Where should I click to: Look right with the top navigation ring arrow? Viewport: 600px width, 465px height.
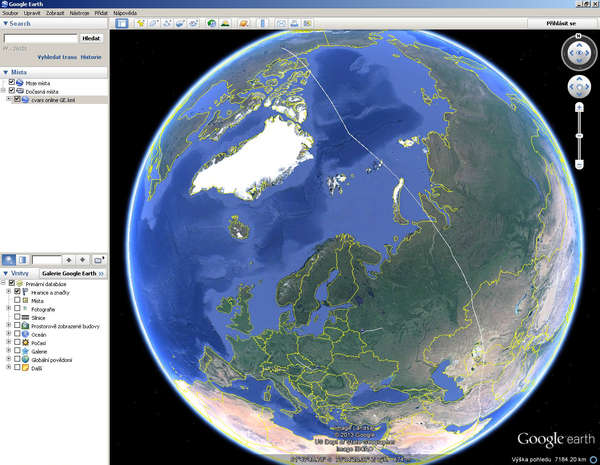587,53
